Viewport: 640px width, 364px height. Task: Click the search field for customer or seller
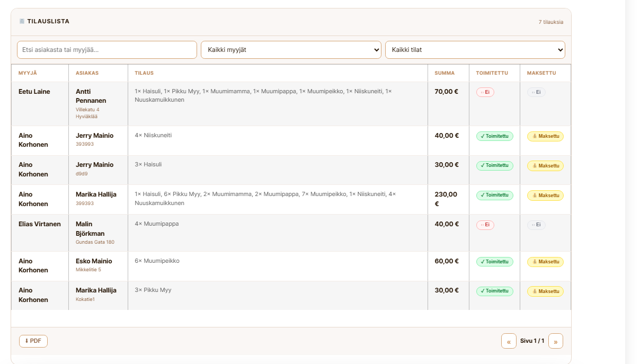(107, 50)
